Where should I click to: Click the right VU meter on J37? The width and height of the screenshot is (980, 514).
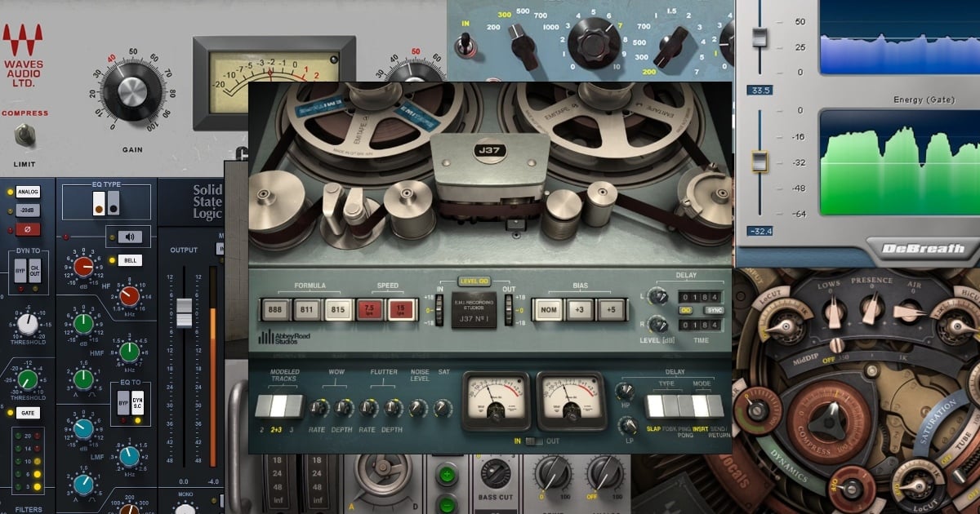[571, 401]
